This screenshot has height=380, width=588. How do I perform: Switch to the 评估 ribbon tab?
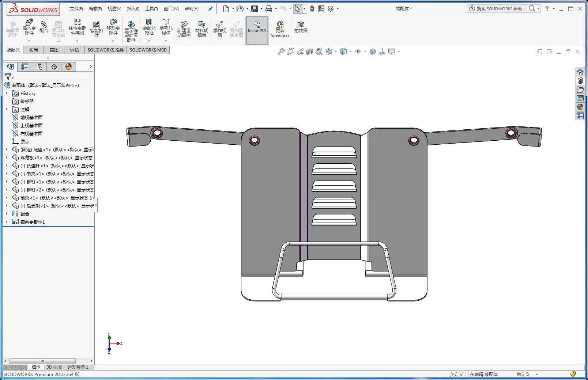click(x=75, y=50)
